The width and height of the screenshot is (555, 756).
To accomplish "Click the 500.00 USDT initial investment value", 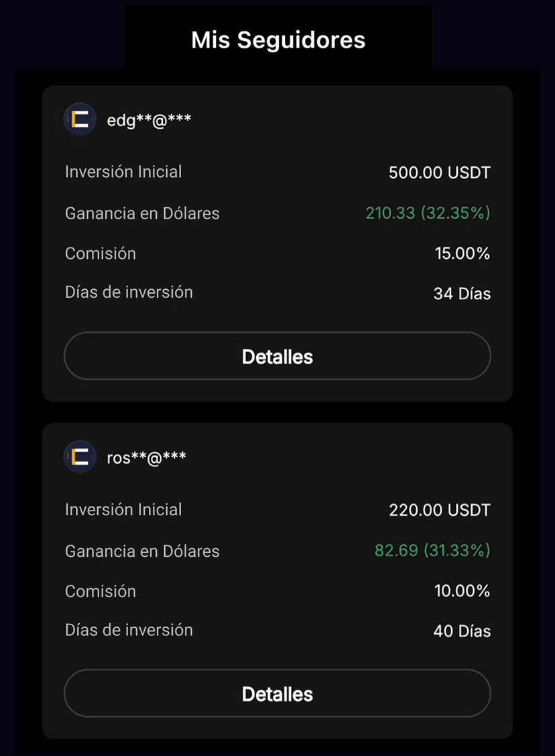I will coord(439,173).
